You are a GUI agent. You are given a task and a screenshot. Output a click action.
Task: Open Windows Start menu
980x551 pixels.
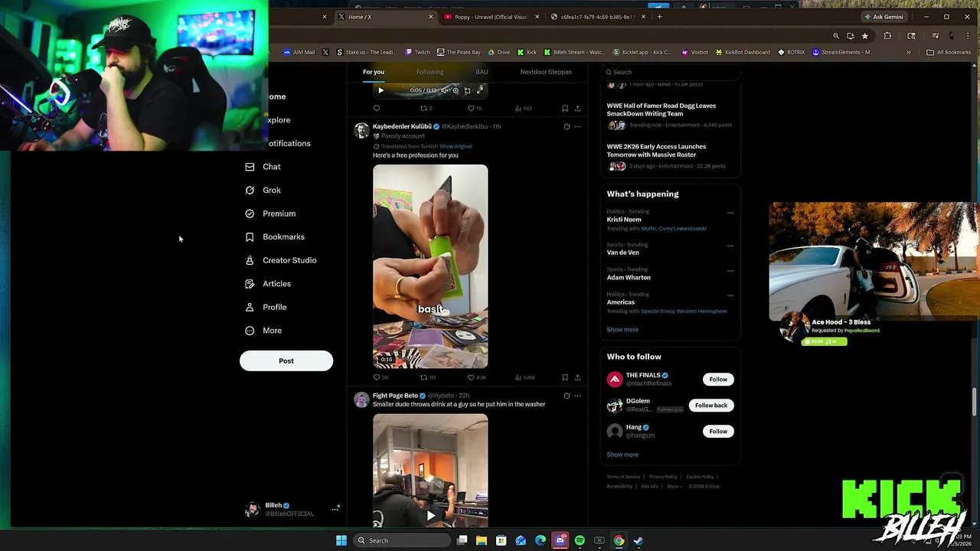point(341,540)
